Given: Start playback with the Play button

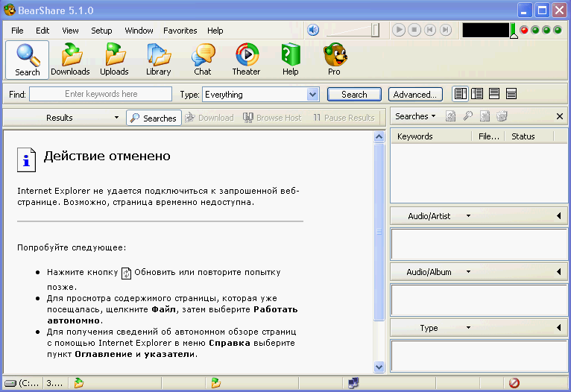Looking at the screenshot, I should pyautogui.click(x=398, y=30).
